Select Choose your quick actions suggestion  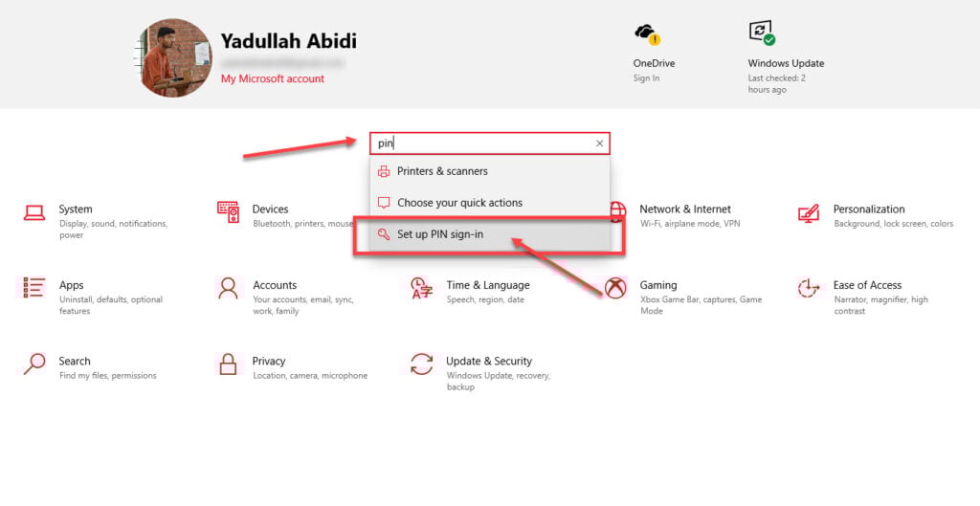pyautogui.click(x=490, y=203)
